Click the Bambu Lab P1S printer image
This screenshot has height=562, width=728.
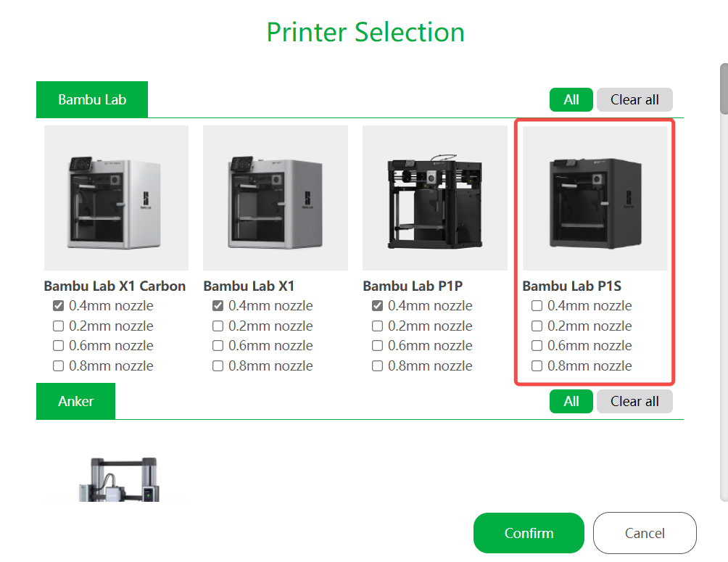point(595,198)
